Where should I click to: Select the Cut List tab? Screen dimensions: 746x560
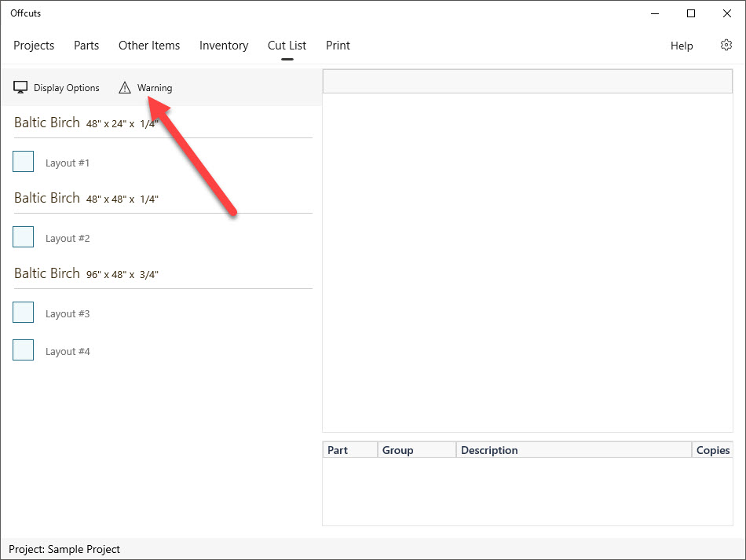287,46
